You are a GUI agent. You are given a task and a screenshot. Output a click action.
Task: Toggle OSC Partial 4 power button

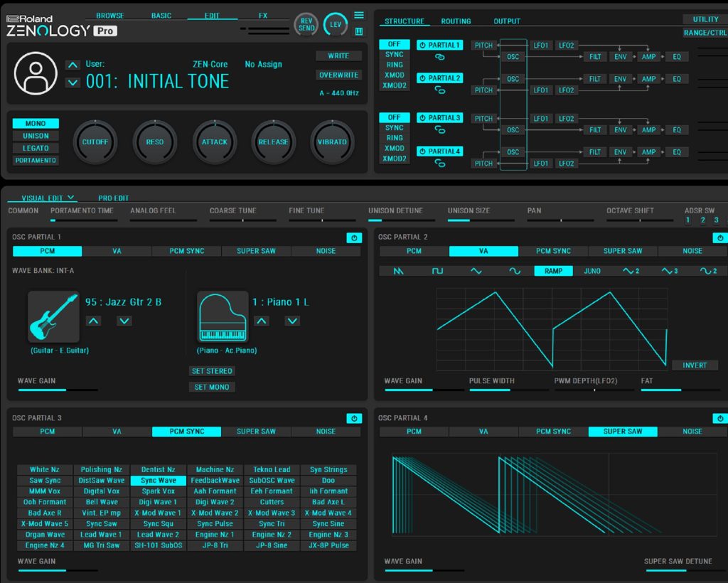tap(719, 419)
